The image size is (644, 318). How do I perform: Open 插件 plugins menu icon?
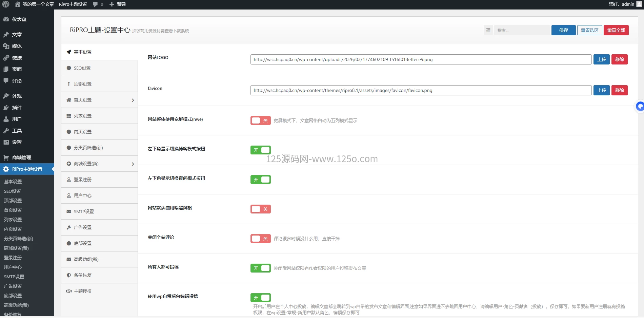pyautogui.click(x=6, y=108)
